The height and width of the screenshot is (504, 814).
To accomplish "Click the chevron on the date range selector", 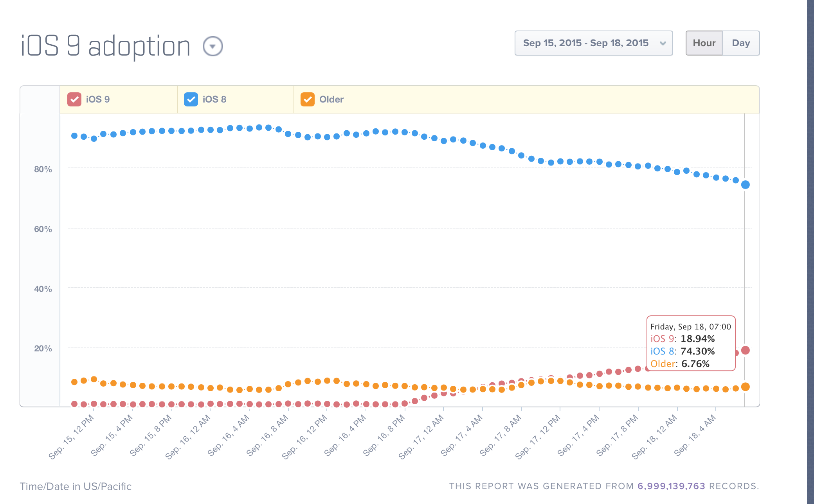I will [663, 43].
